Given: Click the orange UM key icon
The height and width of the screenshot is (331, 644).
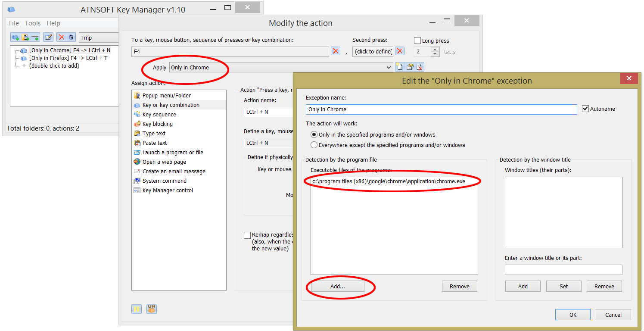Looking at the screenshot, I should 151,309.
